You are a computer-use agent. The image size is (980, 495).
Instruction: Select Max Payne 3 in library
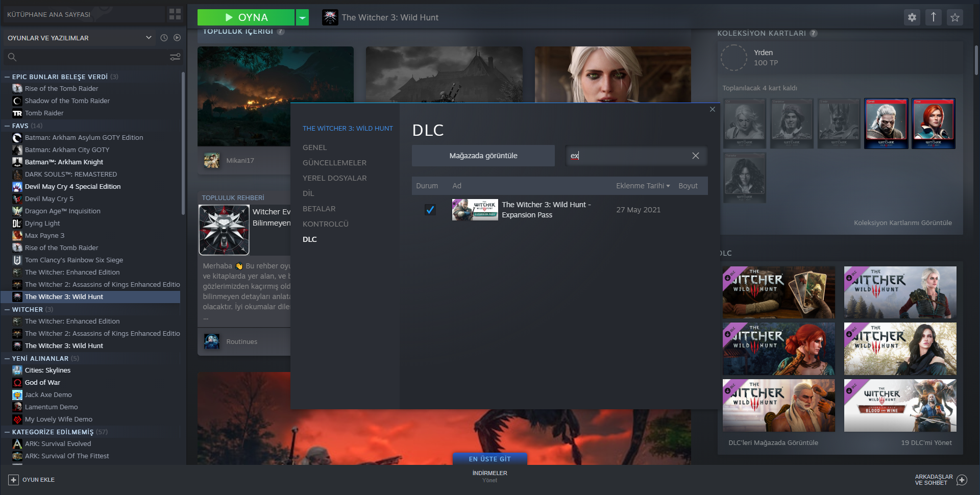(x=44, y=235)
